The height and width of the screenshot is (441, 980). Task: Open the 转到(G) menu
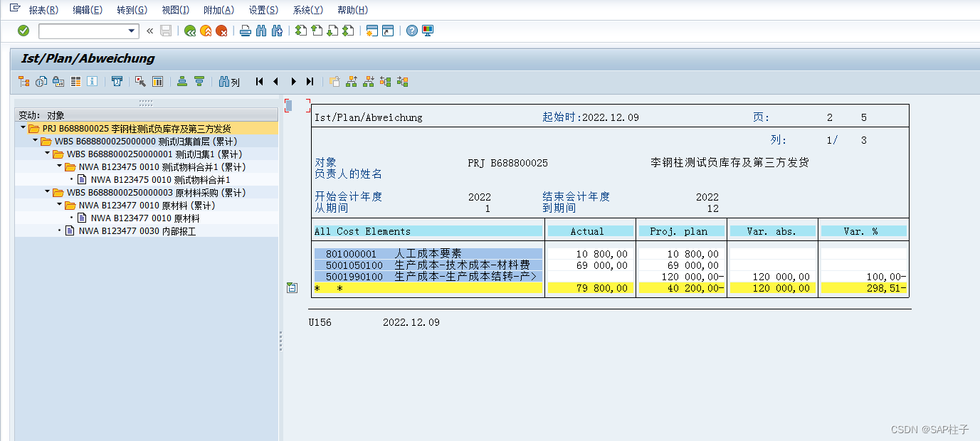click(132, 10)
